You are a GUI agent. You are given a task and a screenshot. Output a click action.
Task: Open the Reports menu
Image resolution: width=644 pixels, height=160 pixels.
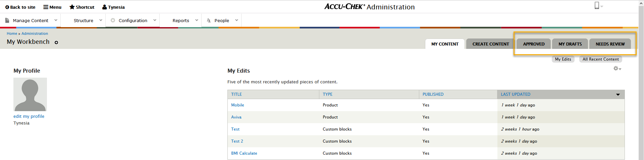[x=181, y=20]
